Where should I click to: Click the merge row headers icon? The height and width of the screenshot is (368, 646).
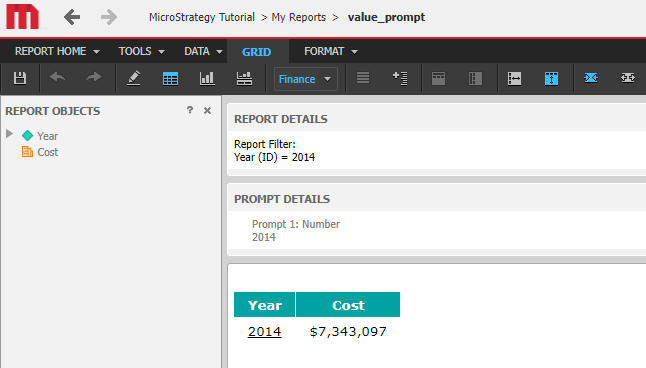click(x=475, y=78)
